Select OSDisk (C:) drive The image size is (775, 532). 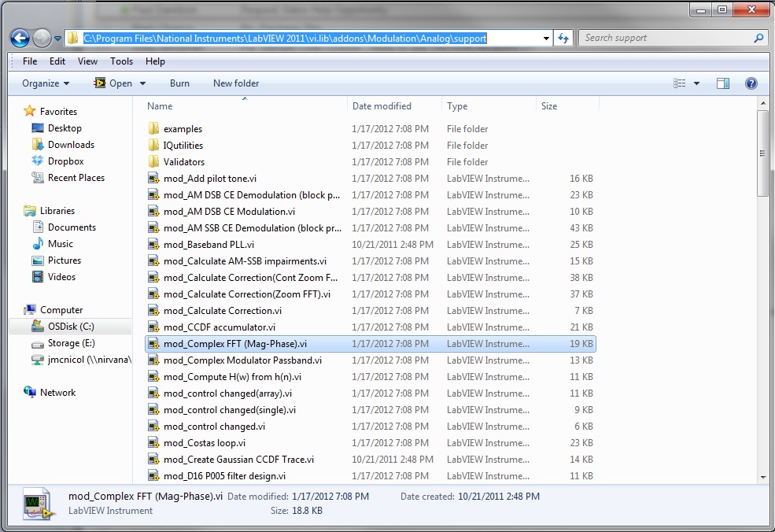(71, 327)
